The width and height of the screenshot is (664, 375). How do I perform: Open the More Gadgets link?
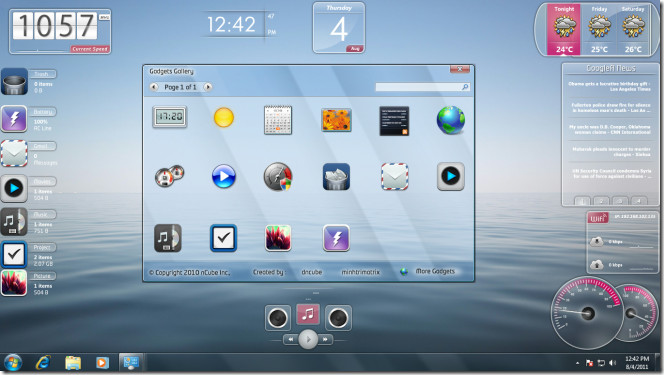[435, 271]
